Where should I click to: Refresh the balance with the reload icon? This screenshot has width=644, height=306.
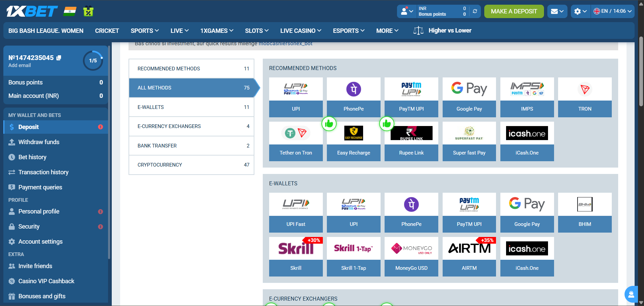point(475,11)
